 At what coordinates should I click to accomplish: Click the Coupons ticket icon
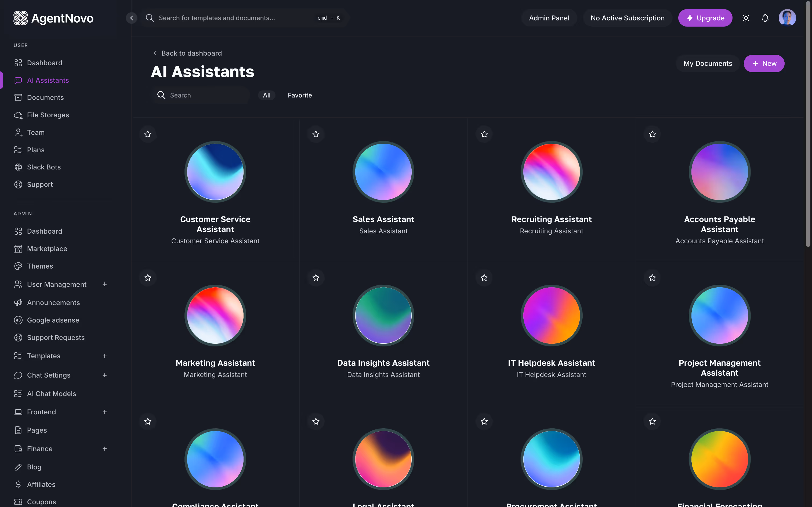tap(18, 502)
